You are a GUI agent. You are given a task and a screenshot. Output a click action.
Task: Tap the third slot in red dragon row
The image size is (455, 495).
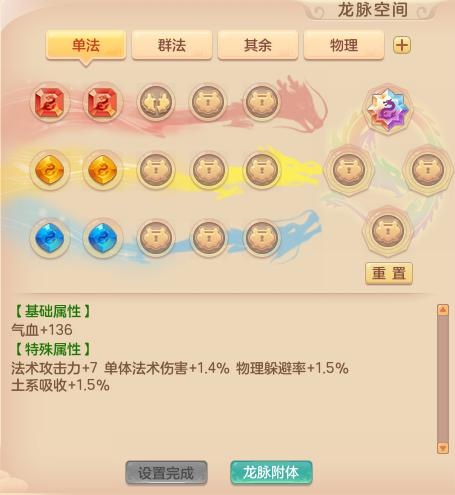pos(156,103)
